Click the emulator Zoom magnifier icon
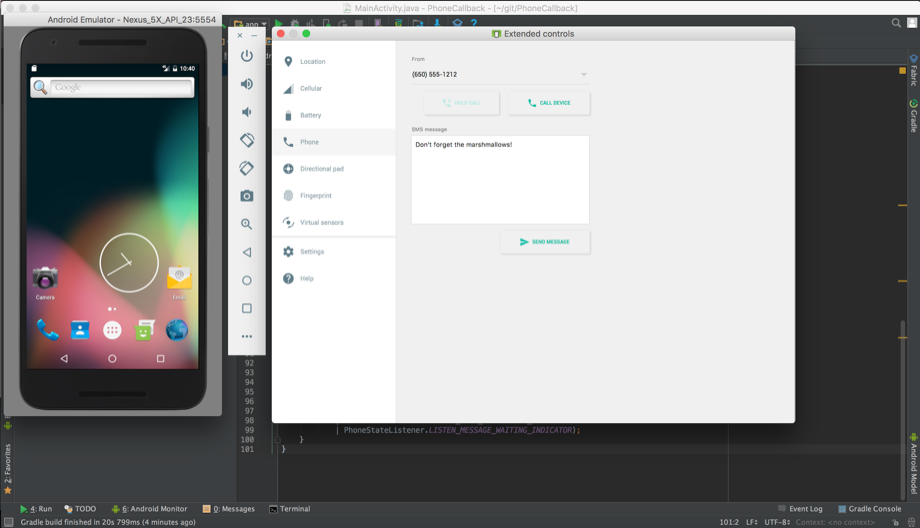 (247, 224)
